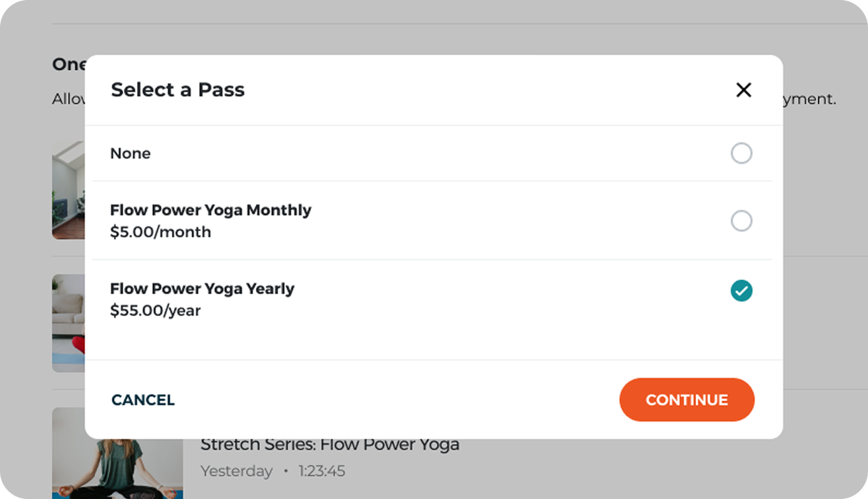Click the None option label
Viewport: 868px width, 499px height.
pos(131,154)
